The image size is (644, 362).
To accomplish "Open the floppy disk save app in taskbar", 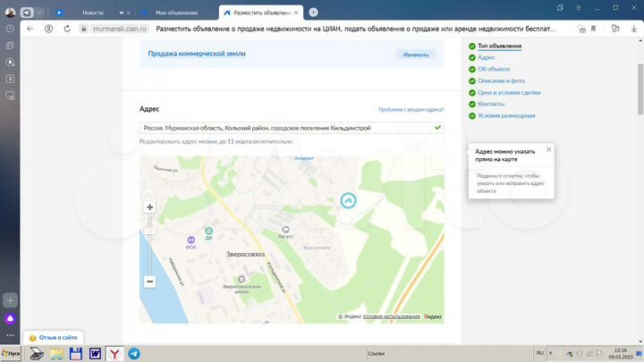I will (x=76, y=353).
